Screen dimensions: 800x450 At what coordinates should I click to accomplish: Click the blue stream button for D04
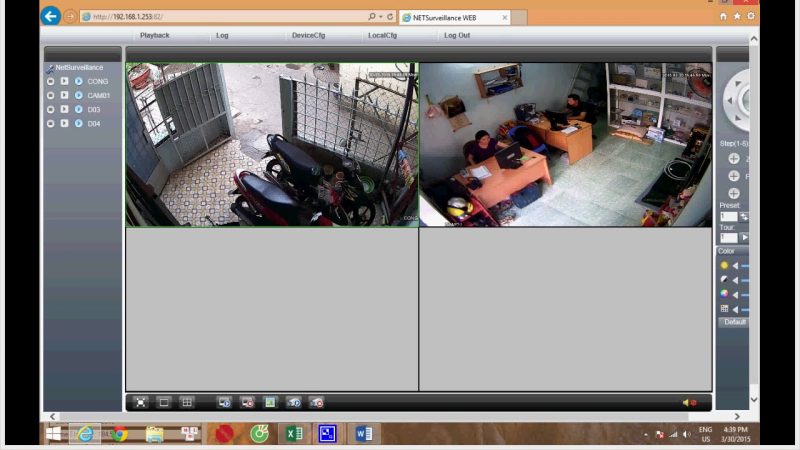tap(79, 123)
